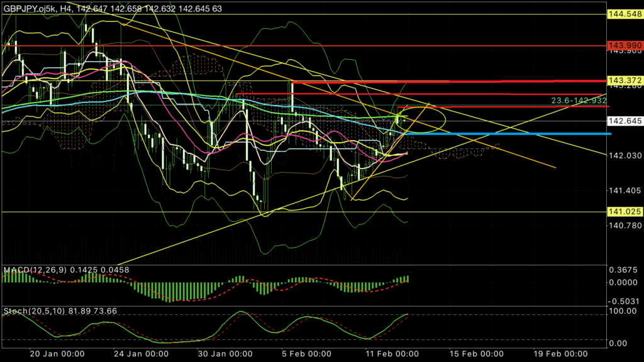The image size is (644, 362).
Task: Click the GBPJPY.oj5k H4 chart title
Action: pyautogui.click(x=113, y=9)
